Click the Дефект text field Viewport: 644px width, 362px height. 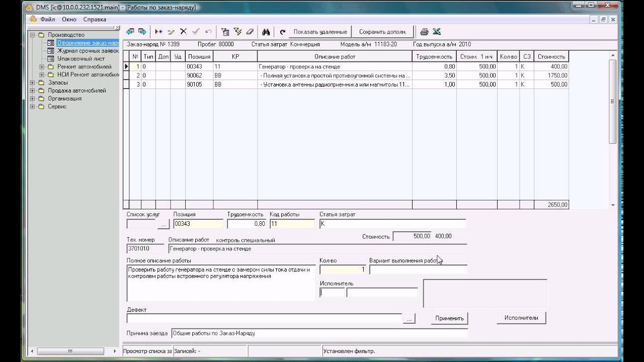[x=264, y=318]
